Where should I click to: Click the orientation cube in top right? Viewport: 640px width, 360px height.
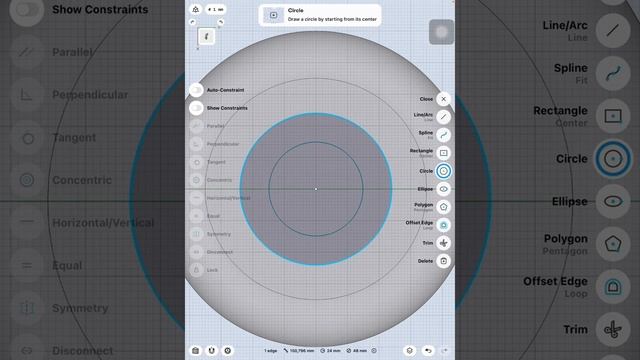click(x=441, y=32)
